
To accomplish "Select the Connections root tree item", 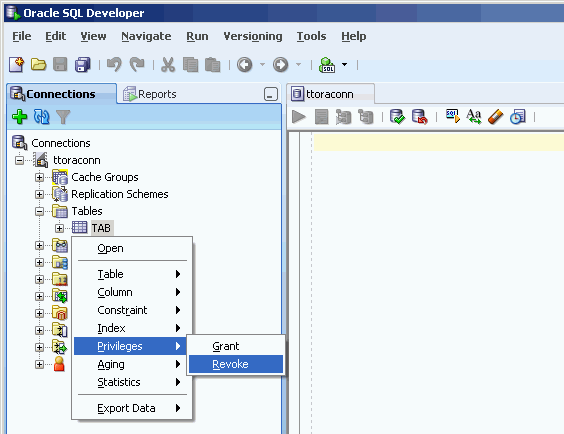I will pyautogui.click(x=60, y=143).
